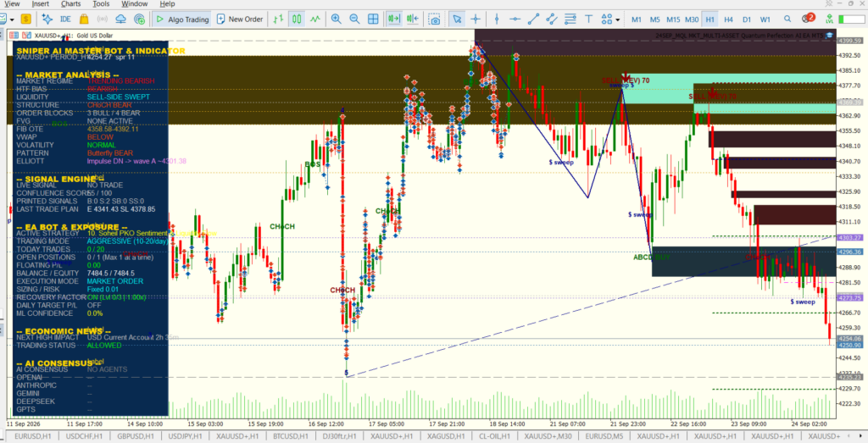Click the green LVL indicator icon
Screen dimensions: 868x443
tap(829, 19)
